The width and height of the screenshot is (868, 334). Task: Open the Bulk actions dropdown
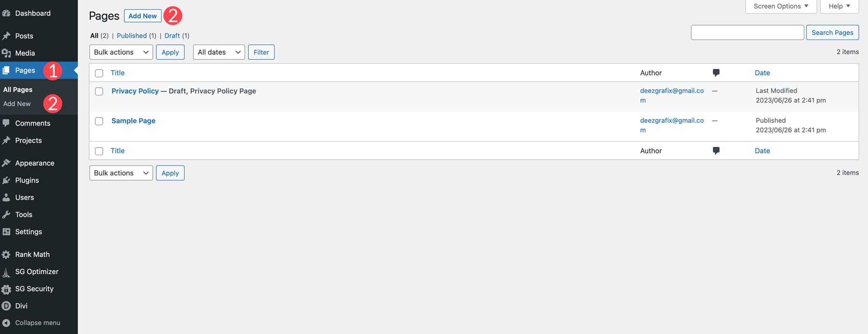pos(121,52)
